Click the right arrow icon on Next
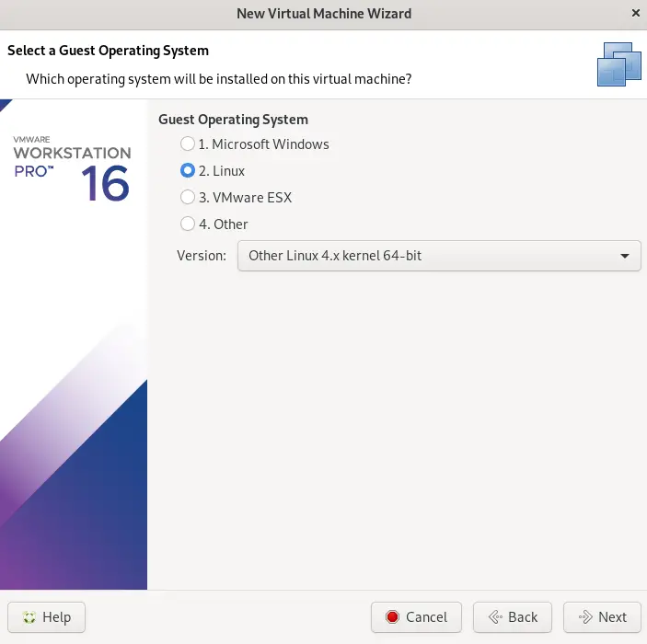The image size is (647, 644). pos(585,617)
